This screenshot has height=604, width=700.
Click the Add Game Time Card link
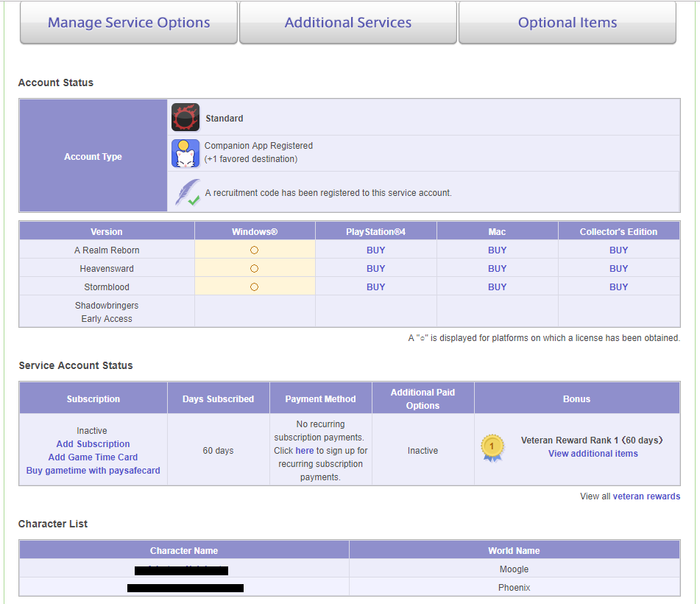point(93,457)
